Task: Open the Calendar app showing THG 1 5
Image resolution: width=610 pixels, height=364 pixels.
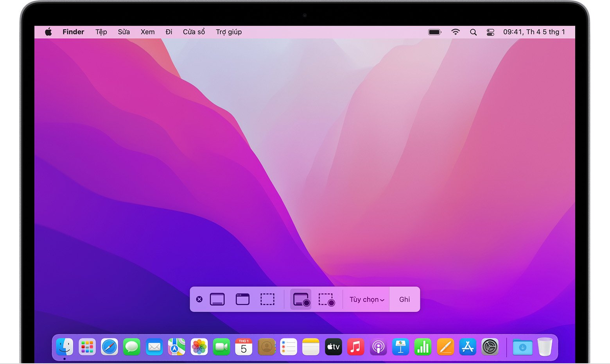Action: 244,346
